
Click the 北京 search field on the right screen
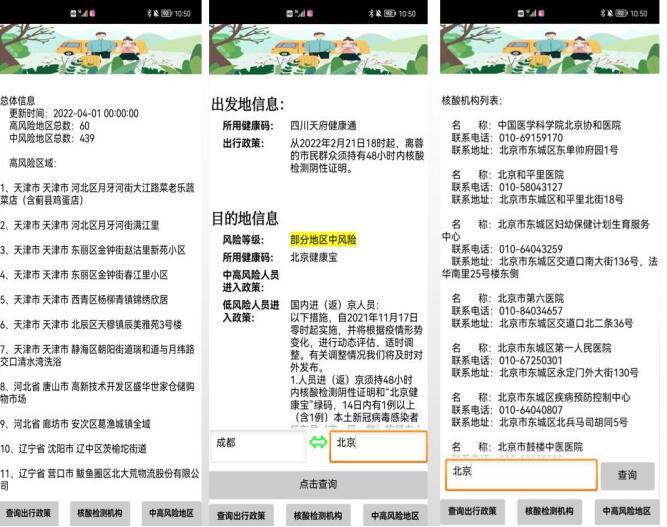tap(520, 474)
